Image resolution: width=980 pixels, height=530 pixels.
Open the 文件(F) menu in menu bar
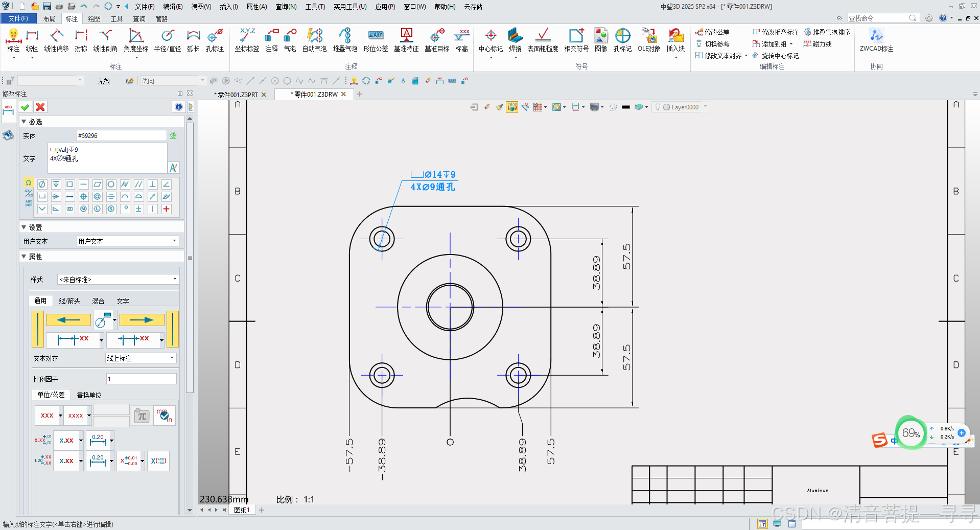[145, 7]
